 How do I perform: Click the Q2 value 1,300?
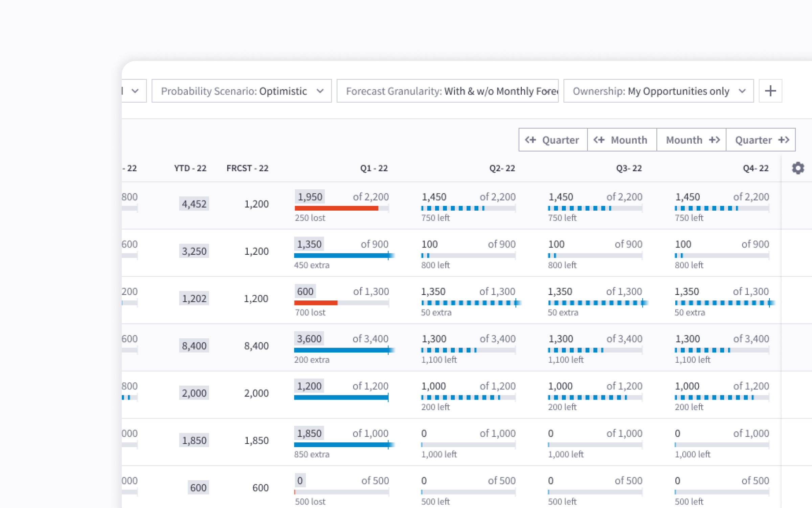point(434,339)
